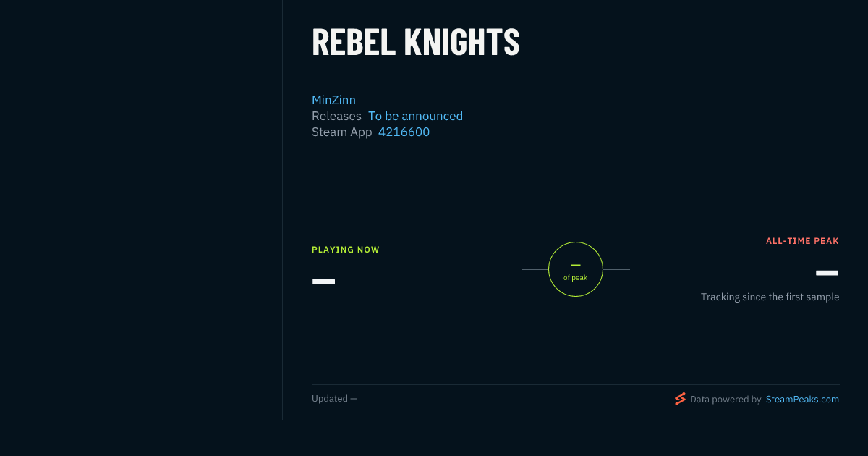Viewport: 868px width, 456px height.
Task: Click the "Steam App" label text
Action: 341,132
